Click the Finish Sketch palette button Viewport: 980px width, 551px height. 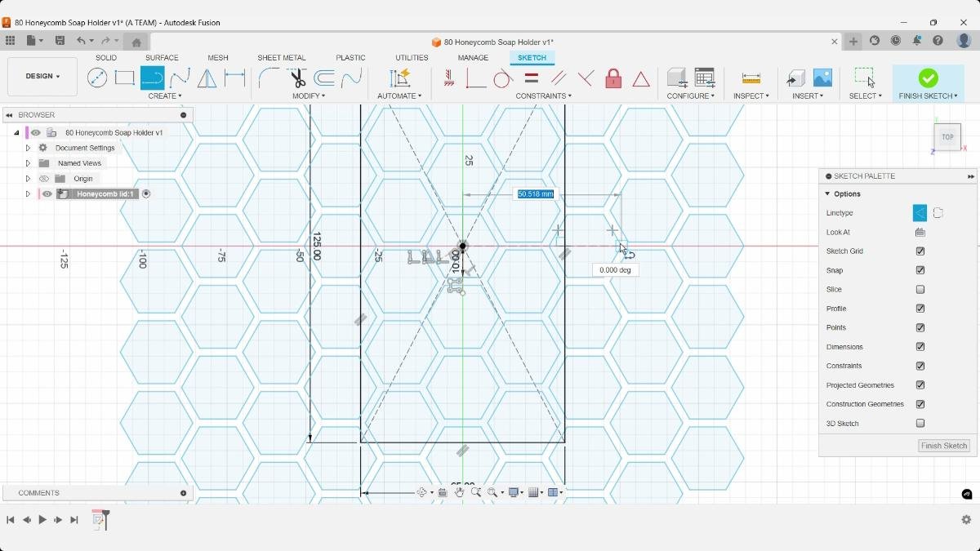click(943, 446)
